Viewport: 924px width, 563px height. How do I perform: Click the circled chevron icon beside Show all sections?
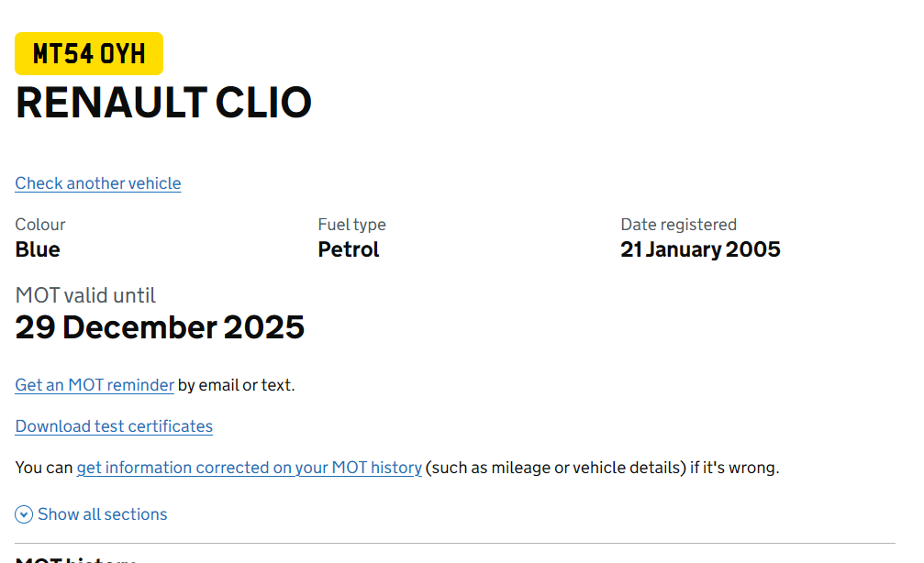pos(24,514)
